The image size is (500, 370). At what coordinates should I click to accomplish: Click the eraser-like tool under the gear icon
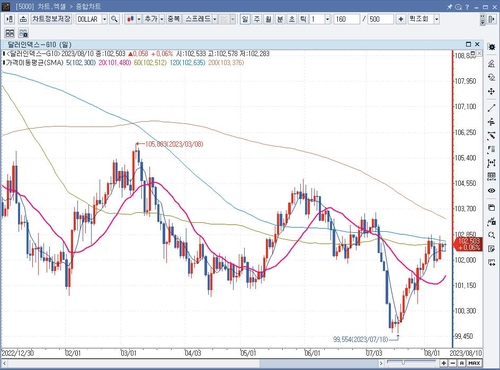click(491, 63)
